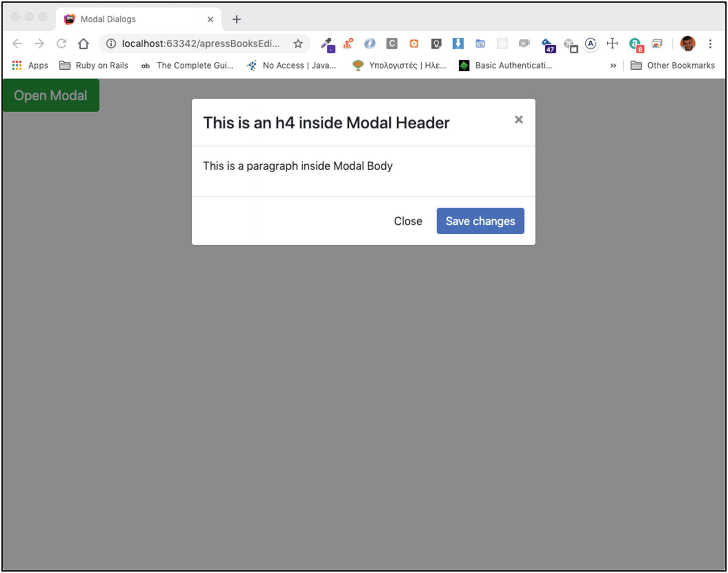Go to the browser home page
Image resolution: width=728 pixels, height=573 pixels.
coord(84,43)
